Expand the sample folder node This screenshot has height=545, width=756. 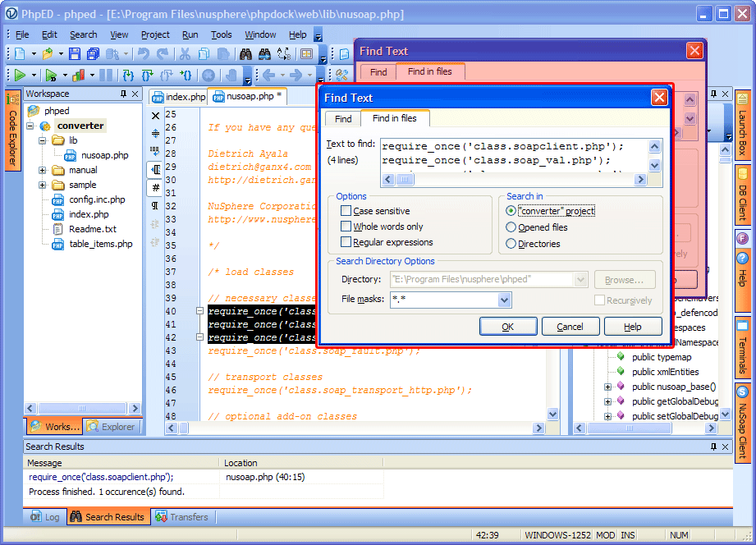pos(43,185)
